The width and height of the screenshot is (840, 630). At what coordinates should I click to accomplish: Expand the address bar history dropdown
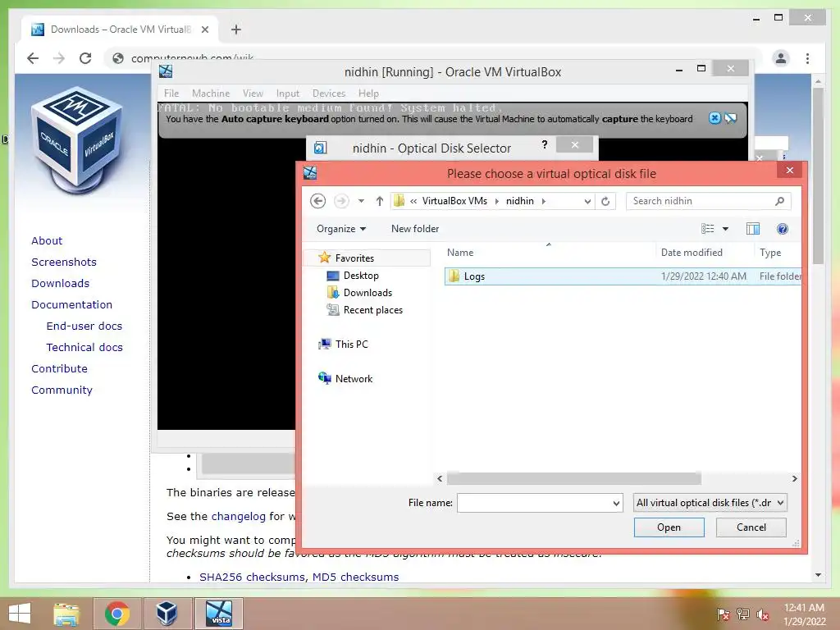[587, 202]
